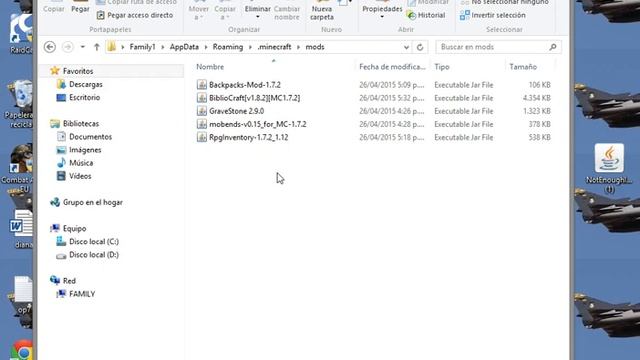This screenshot has width=640, height=360.
Task: Click 'Invertir selección' in ribbon
Action: (x=493, y=15)
